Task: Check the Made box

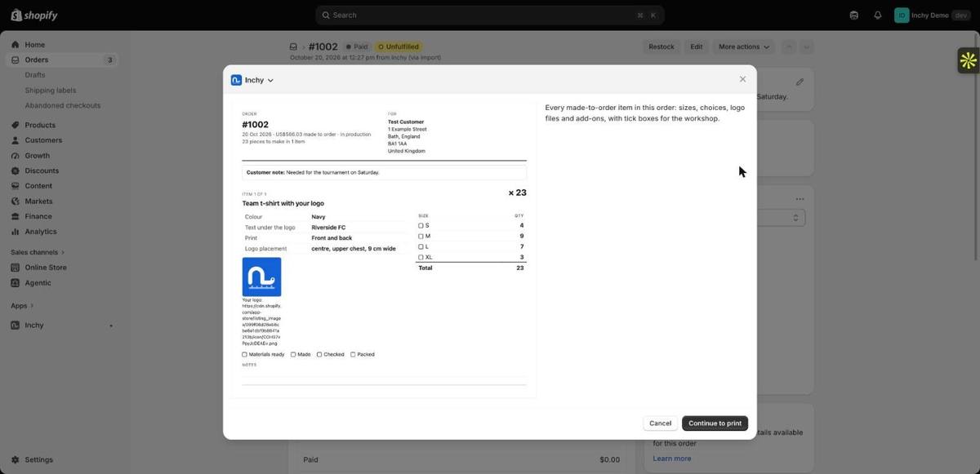Action: pyautogui.click(x=293, y=354)
